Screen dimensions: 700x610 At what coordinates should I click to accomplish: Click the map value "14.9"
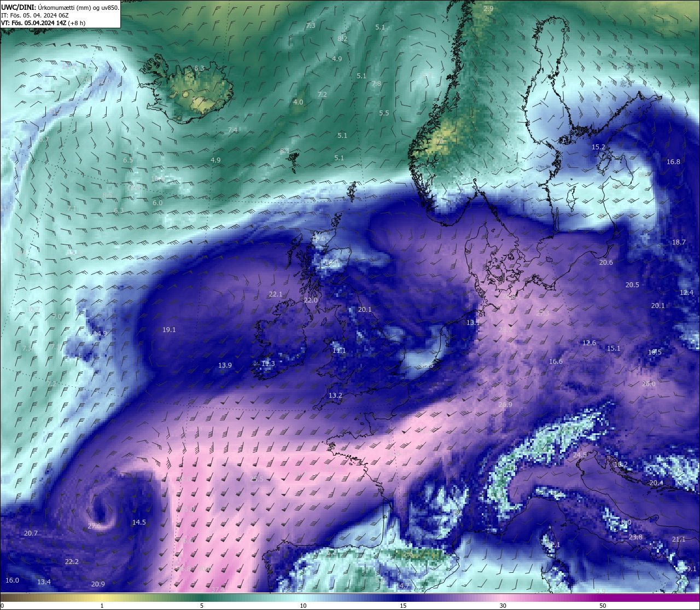[x=100, y=333]
